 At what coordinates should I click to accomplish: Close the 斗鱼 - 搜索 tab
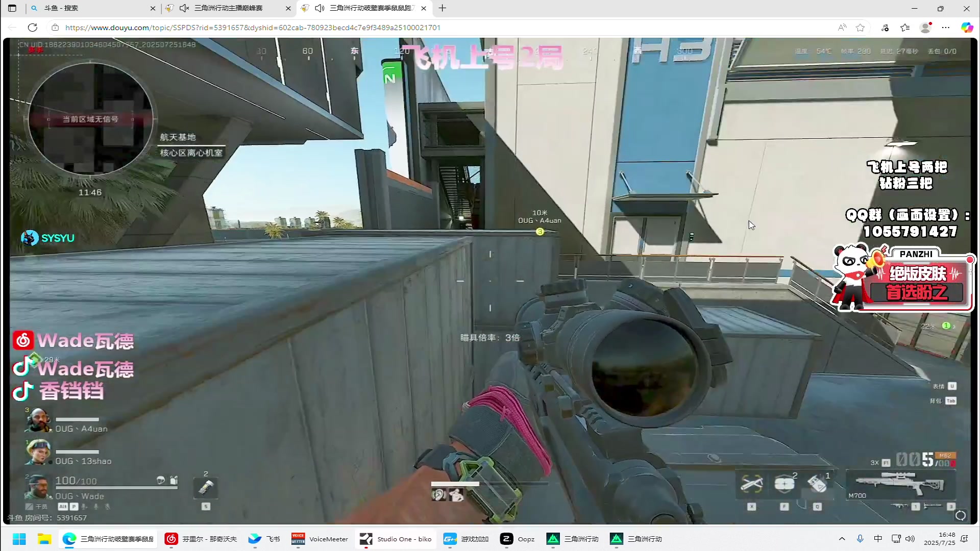[153, 8]
